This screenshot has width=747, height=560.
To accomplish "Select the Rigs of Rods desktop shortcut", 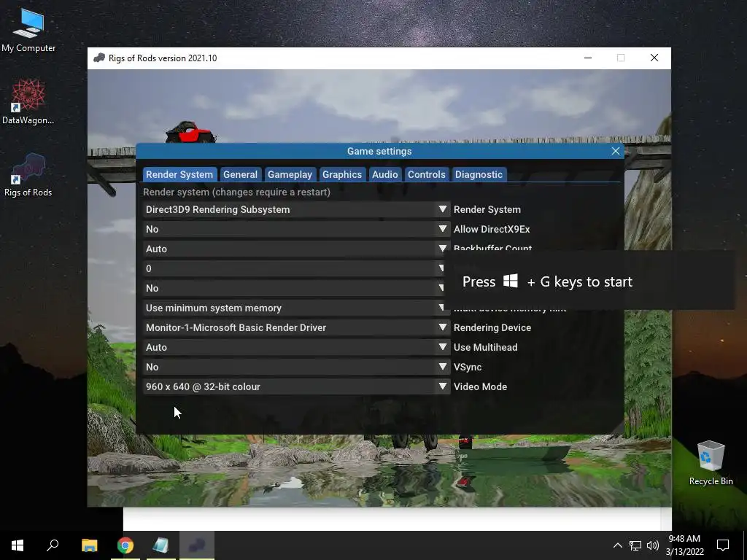I will pos(28,175).
